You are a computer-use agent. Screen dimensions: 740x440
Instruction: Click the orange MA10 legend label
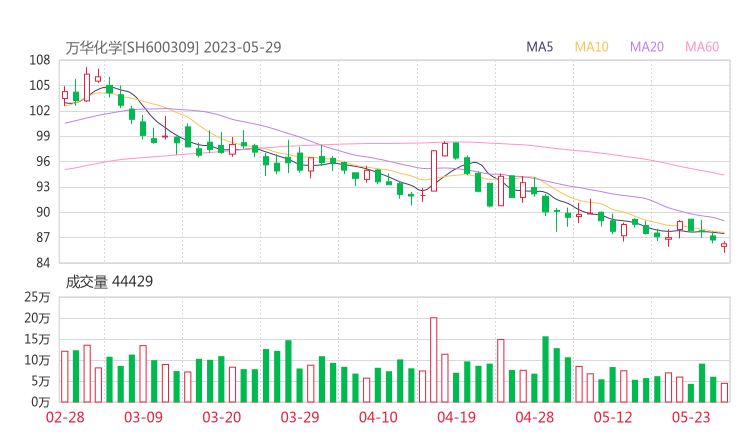coord(591,47)
